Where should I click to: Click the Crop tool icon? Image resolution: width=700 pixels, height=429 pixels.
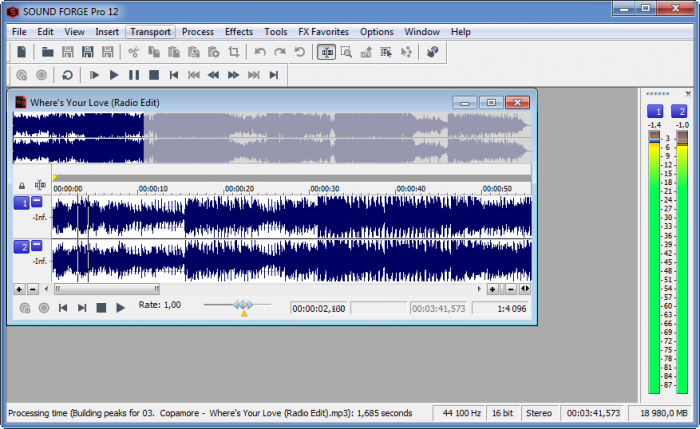233,52
